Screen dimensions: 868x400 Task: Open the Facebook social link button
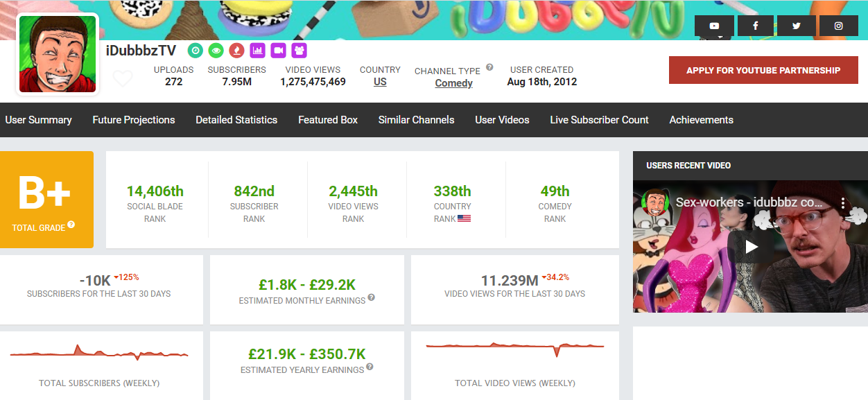click(x=755, y=26)
